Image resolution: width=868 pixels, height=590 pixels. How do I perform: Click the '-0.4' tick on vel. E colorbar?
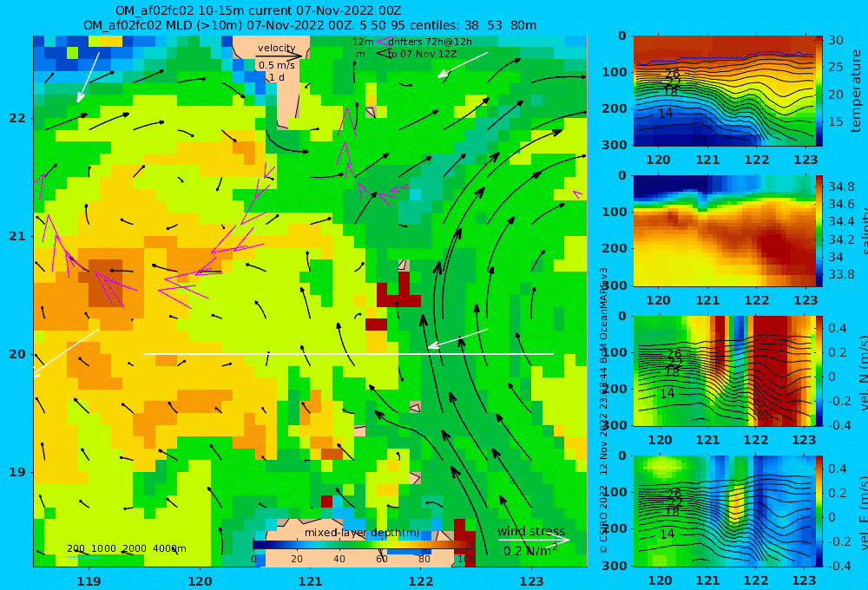click(x=839, y=565)
